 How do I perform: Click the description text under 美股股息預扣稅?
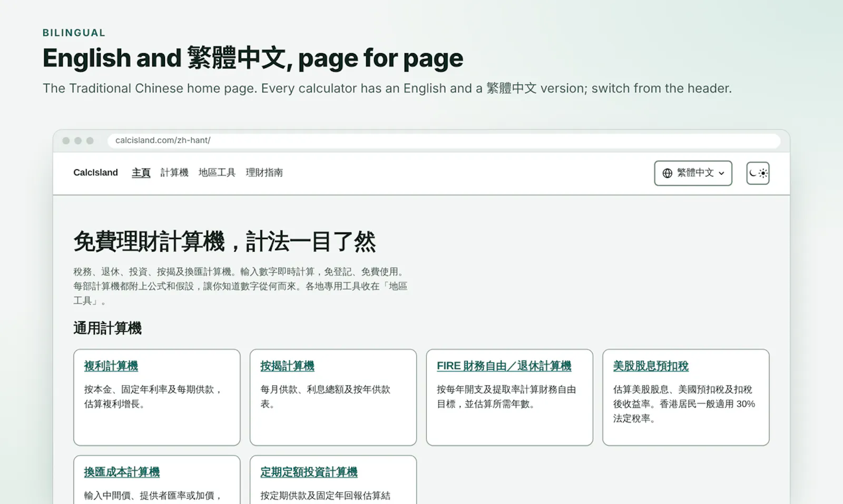click(684, 404)
